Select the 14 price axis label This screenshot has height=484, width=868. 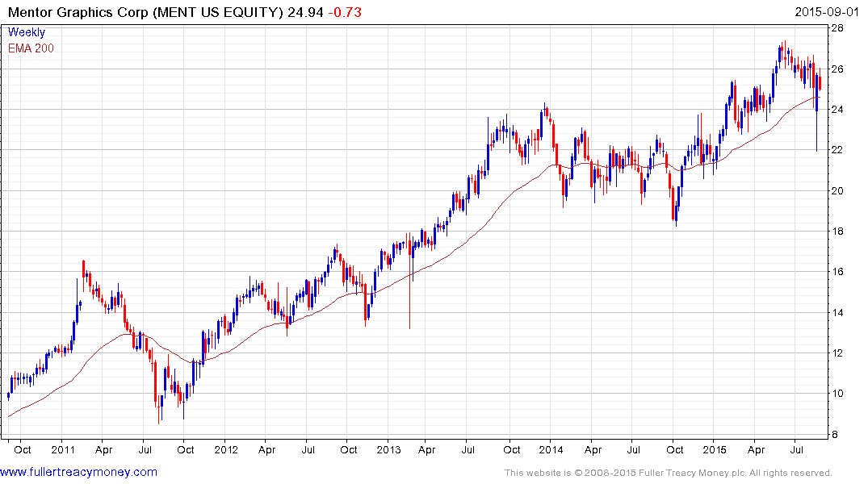[837, 312]
